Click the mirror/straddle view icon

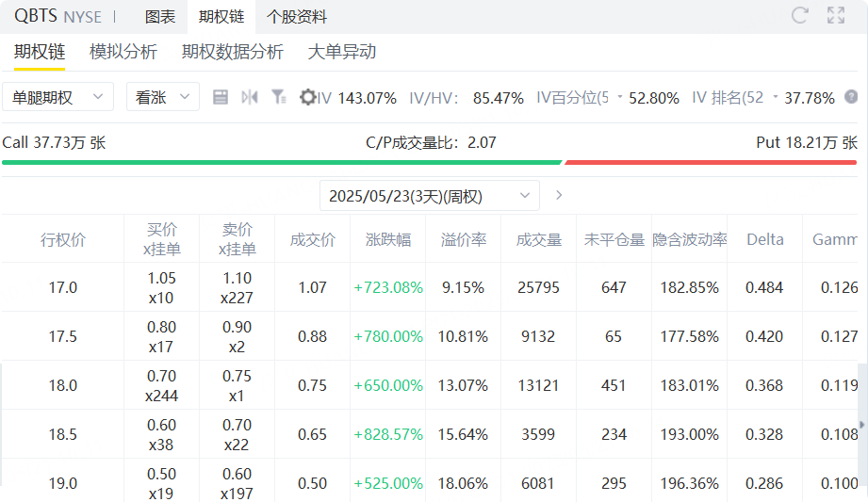click(x=250, y=97)
